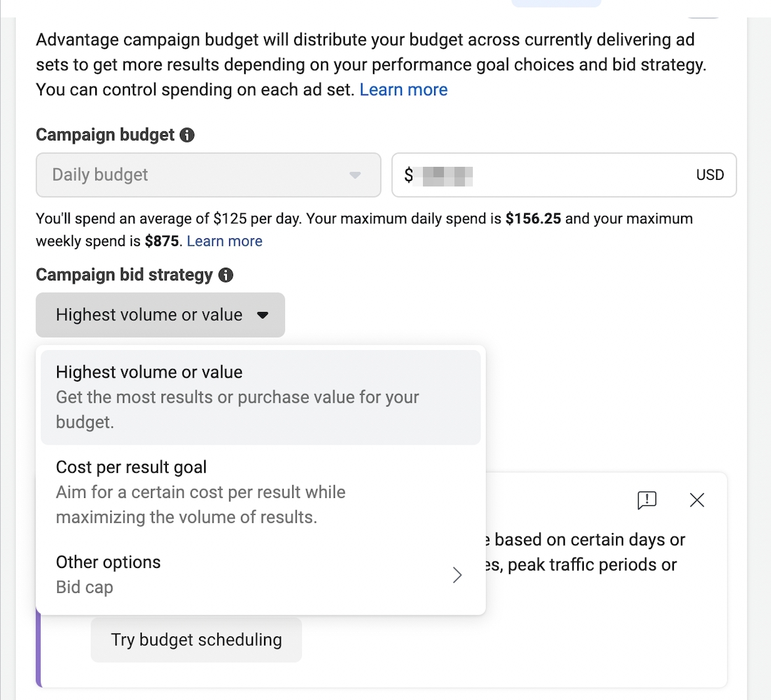
Task: Choose Bid cap under Other options
Action: point(85,587)
